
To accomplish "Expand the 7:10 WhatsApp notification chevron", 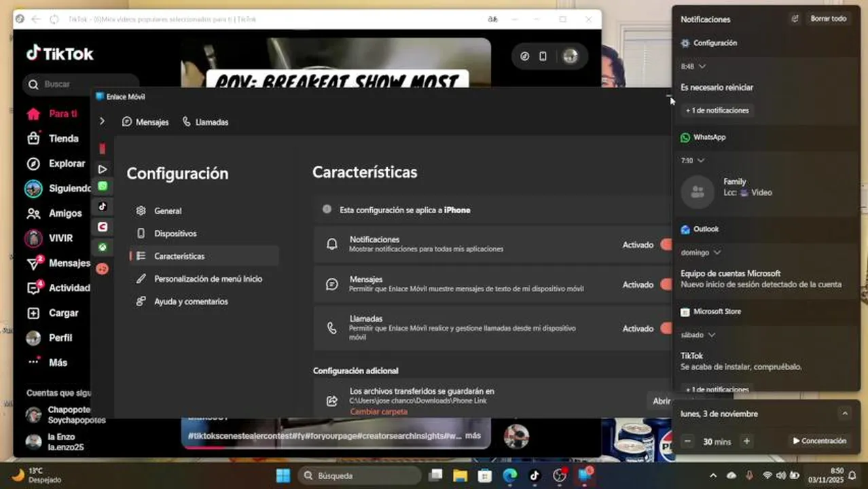I will coord(701,160).
